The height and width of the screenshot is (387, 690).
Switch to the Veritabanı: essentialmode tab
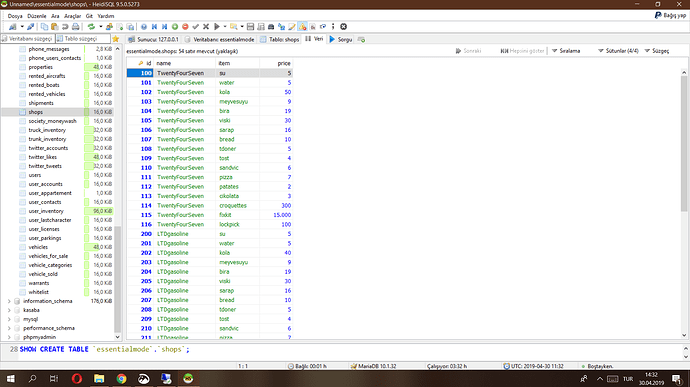coord(220,39)
